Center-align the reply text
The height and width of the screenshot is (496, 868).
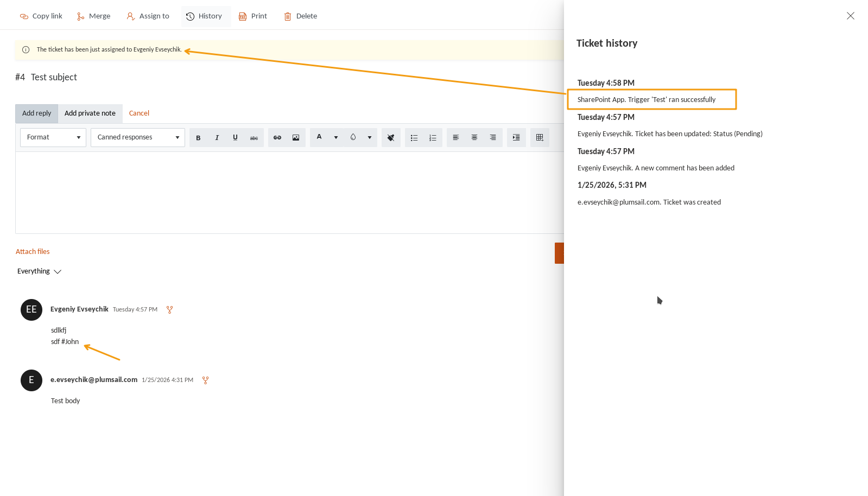(474, 138)
